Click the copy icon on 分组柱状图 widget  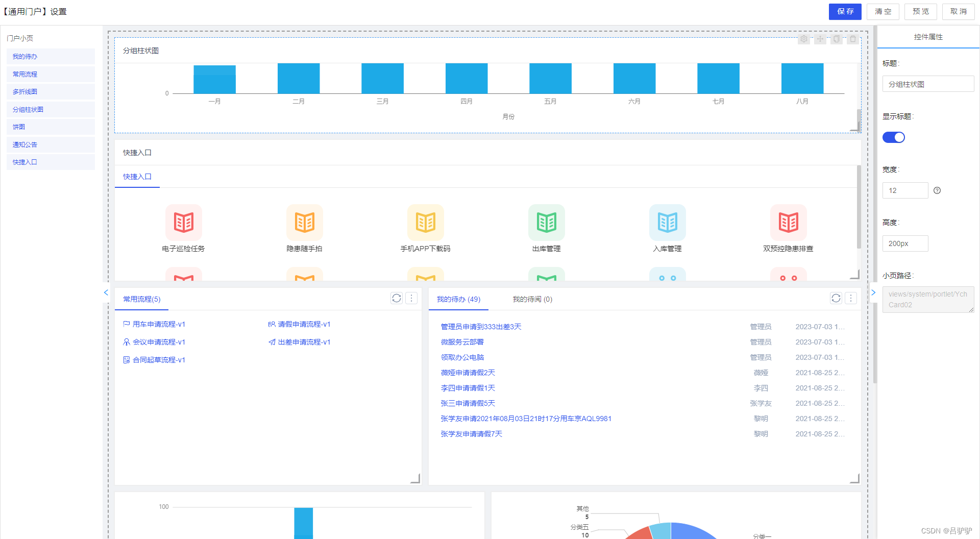point(837,39)
